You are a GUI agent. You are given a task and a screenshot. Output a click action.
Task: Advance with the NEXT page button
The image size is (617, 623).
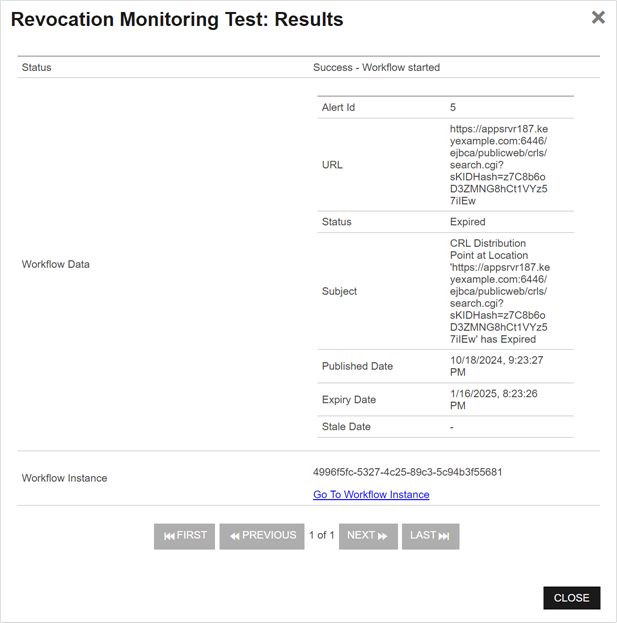(368, 536)
